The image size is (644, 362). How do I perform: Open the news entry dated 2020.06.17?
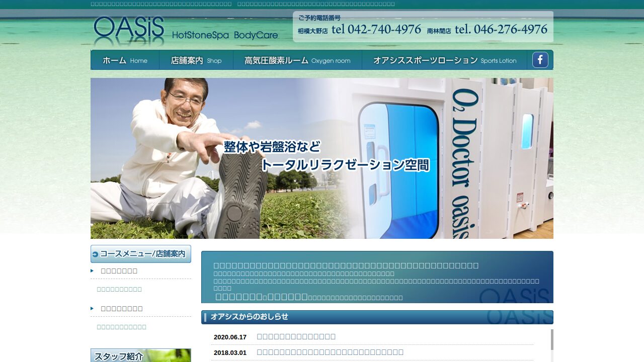point(296,337)
